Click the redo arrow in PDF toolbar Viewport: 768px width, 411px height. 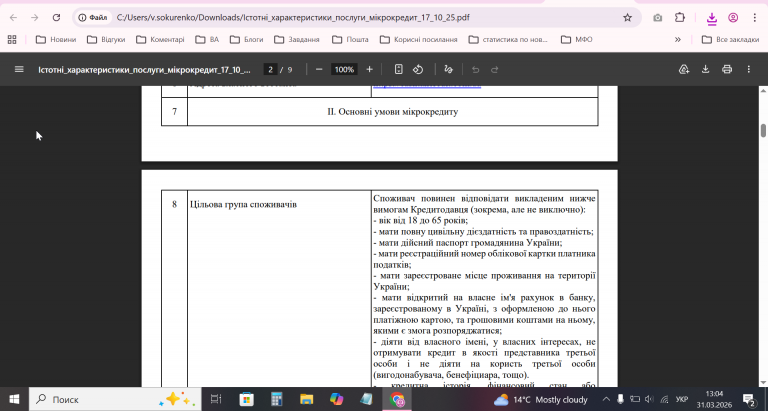click(x=495, y=70)
